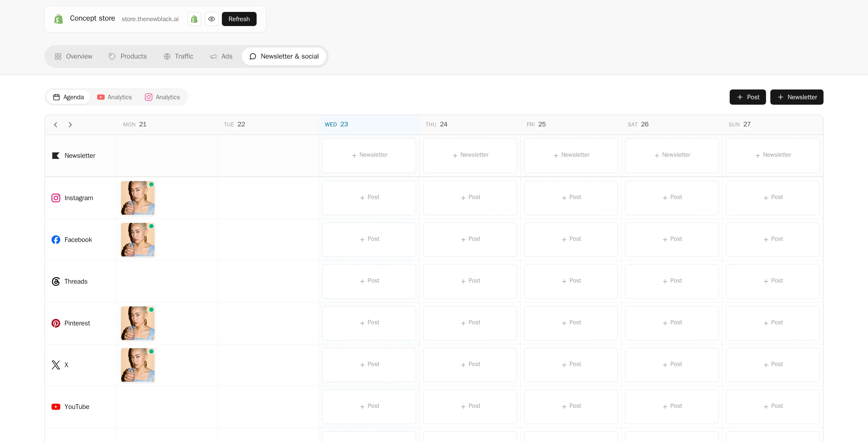Screen dimensions: 868x442
Task: Click the Traffic tab globe icon
Action: [167, 56]
